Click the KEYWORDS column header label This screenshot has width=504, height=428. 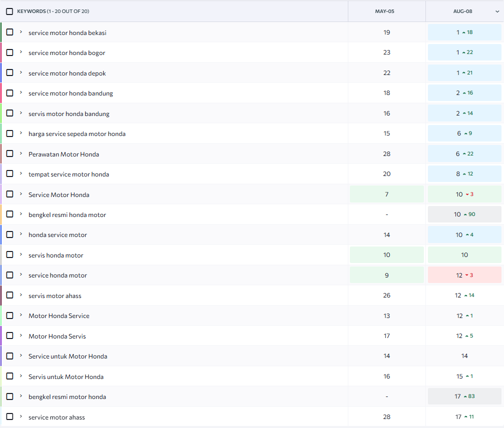tap(31, 11)
